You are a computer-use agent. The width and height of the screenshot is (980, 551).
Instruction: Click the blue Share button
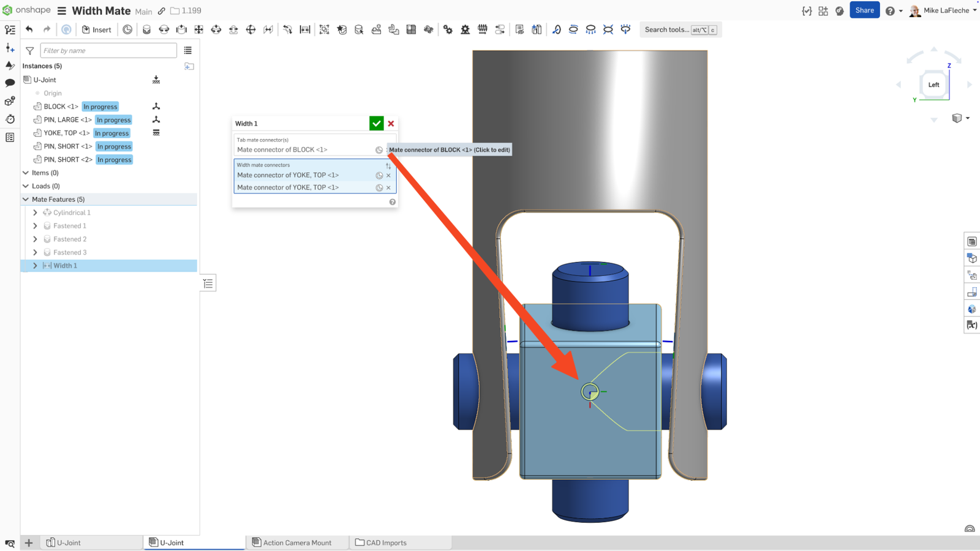pos(865,10)
